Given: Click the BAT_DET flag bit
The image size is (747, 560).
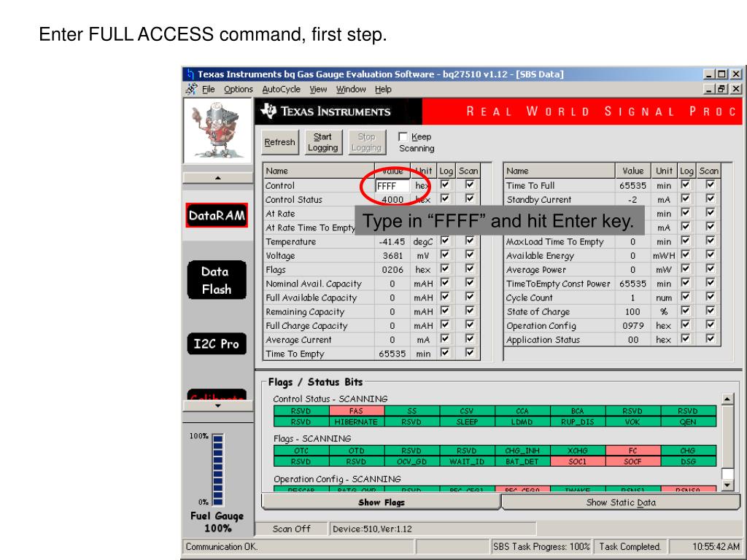Looking at the screenshot, I should click(x=522, y=462).
